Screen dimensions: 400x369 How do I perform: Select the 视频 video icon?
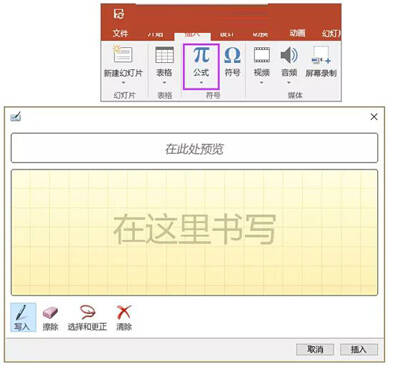[x=262, y=55]
